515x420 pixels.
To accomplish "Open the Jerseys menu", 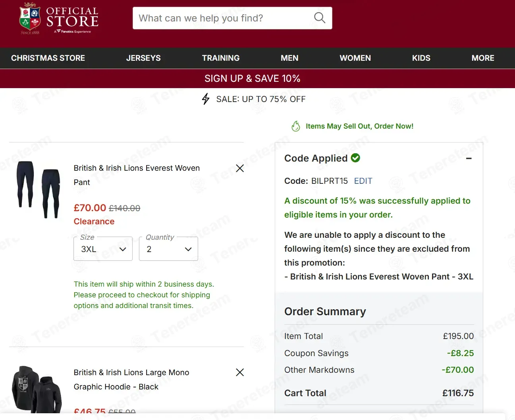I will click(x=143, y=58).
